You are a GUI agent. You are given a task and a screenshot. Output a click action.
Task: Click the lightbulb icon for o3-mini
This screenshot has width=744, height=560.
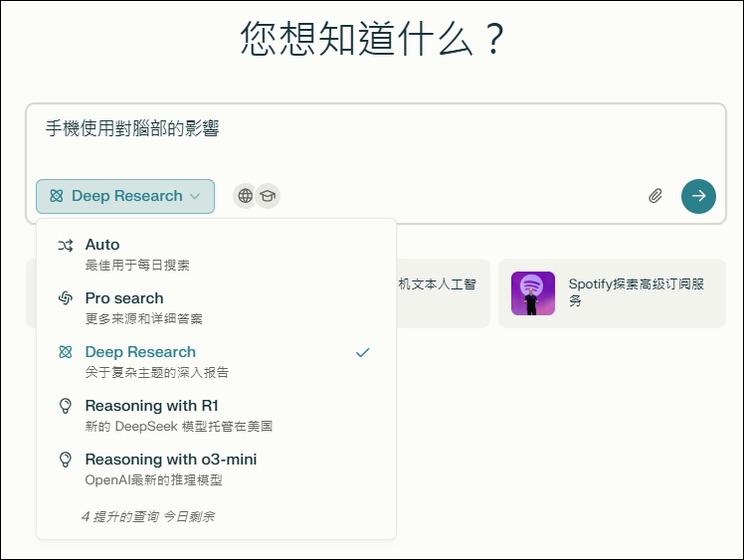66,460
